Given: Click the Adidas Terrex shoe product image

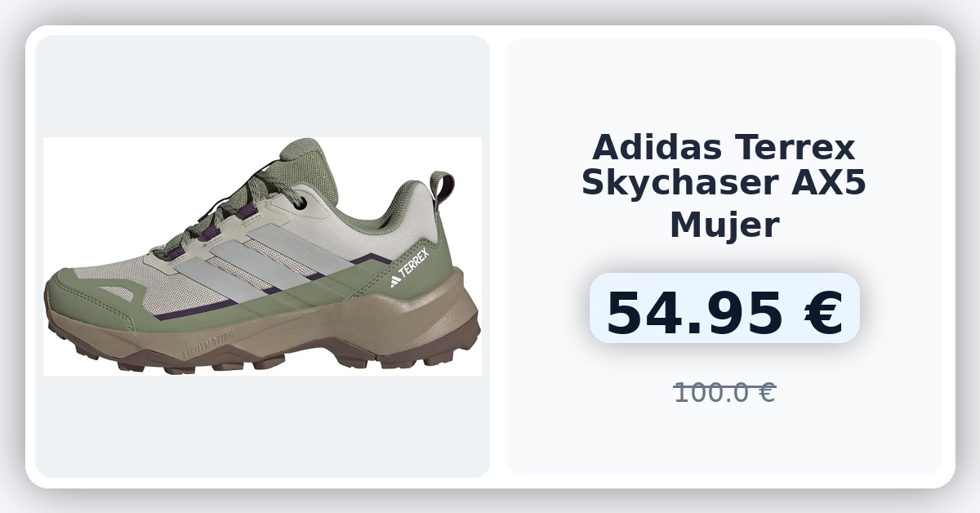Looking at the screenshot, I should point(262,256).
